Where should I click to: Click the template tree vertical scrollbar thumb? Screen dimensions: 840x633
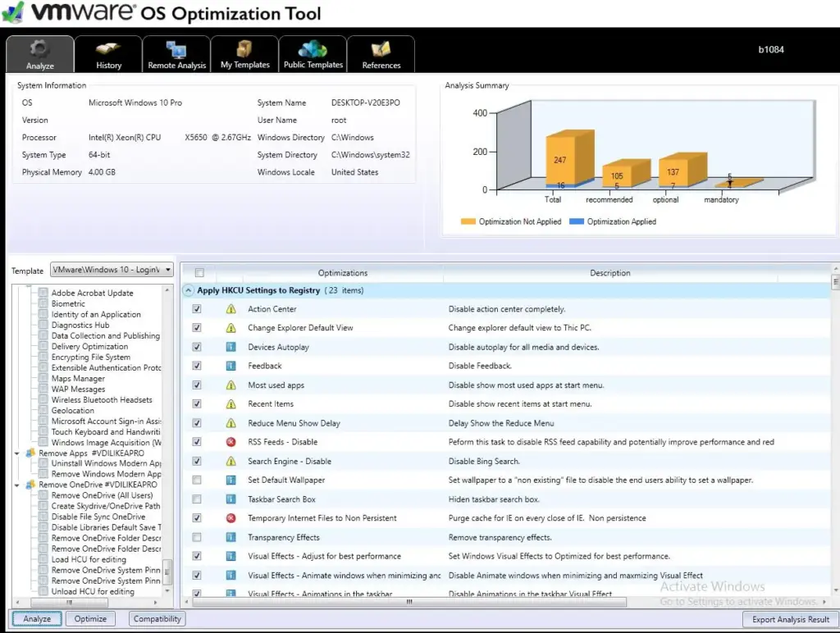[167, 571]
